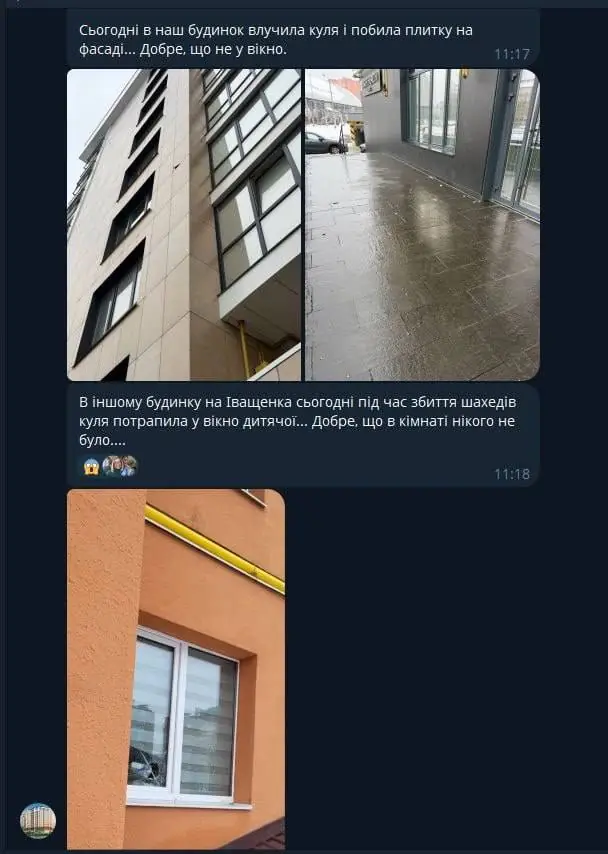Image resolution: width=608 pixels, height=854 pixels.
Task: Open the sender's round building avatar
Action: click(38, 820)
